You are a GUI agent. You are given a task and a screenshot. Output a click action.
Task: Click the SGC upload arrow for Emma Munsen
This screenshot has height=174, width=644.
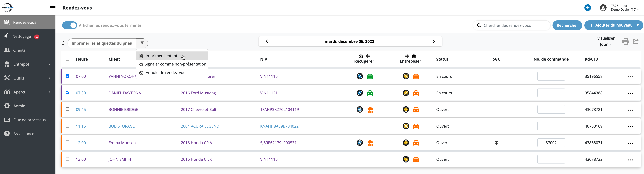click(496, 143)
